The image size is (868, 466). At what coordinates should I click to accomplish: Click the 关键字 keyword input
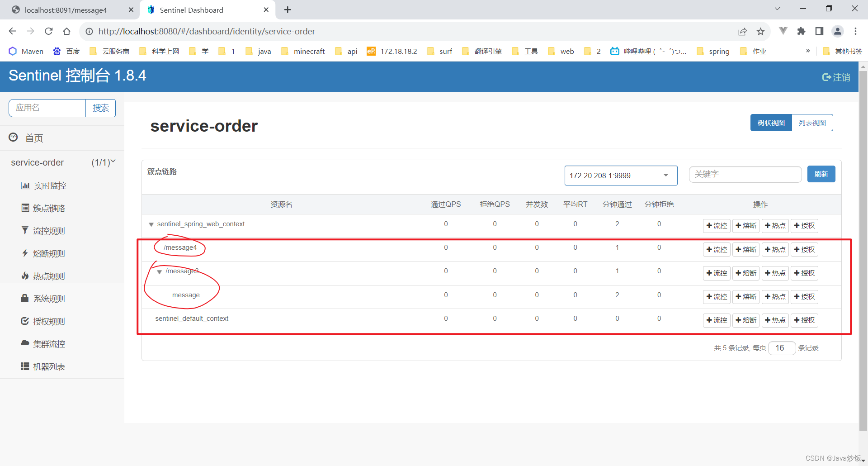tap(745, 174)
